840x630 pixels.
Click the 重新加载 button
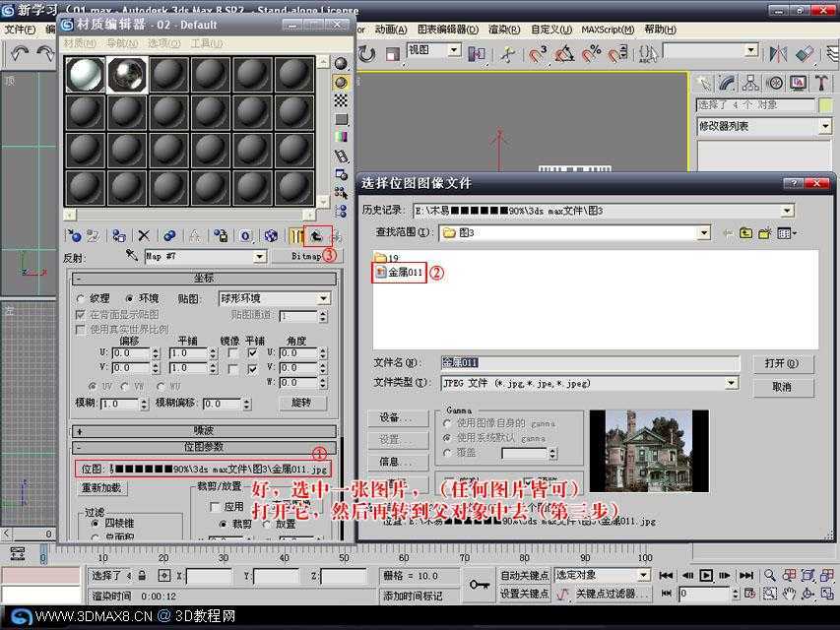(x=101, y=488)
